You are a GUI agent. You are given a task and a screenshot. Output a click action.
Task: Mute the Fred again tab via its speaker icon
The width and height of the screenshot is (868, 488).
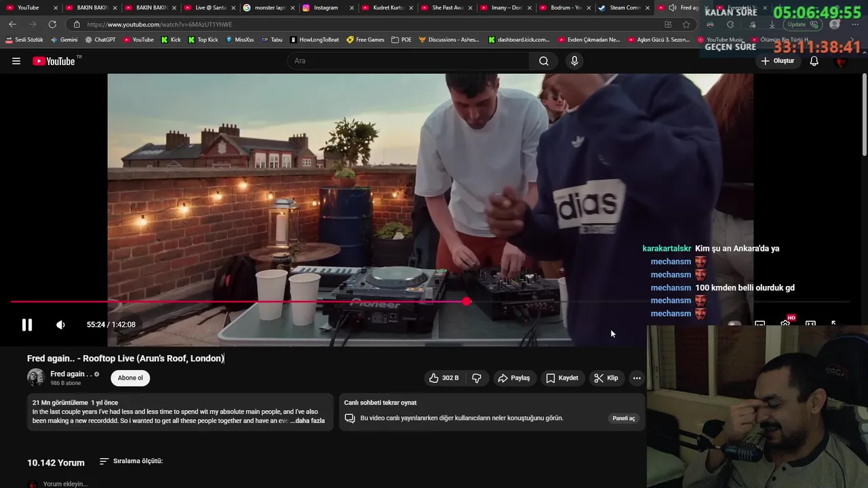[x=672, y=7]
